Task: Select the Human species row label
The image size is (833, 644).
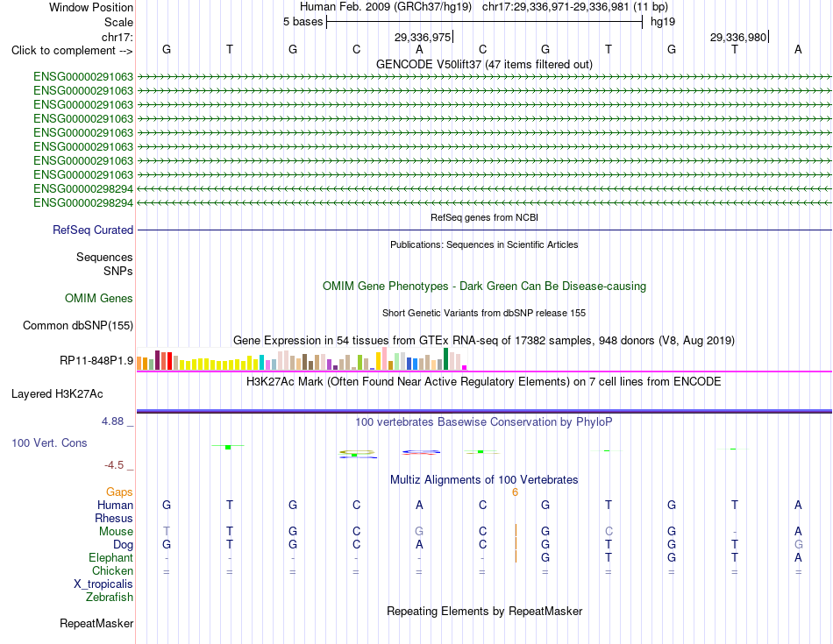Action: (115, 505)
